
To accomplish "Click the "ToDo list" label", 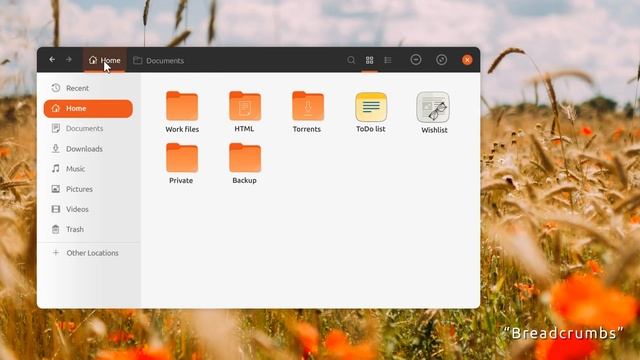I will coord(371,129).
